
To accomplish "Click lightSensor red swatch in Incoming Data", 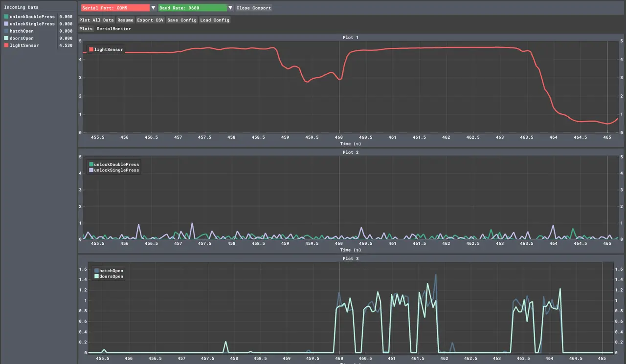I will [x=6, y=45].
